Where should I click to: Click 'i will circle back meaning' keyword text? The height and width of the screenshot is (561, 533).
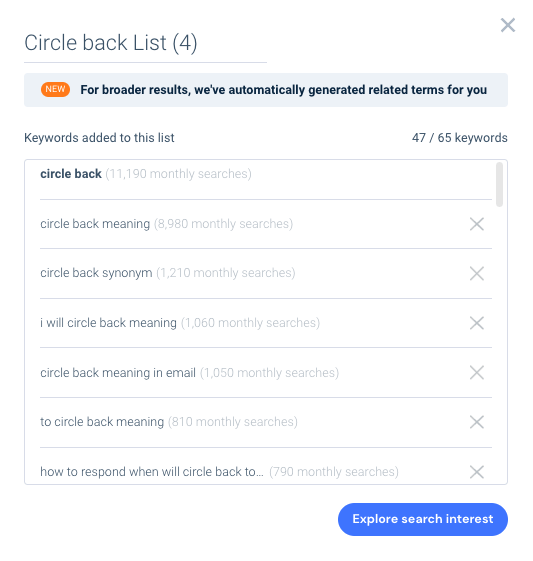(x=108, y=323)
